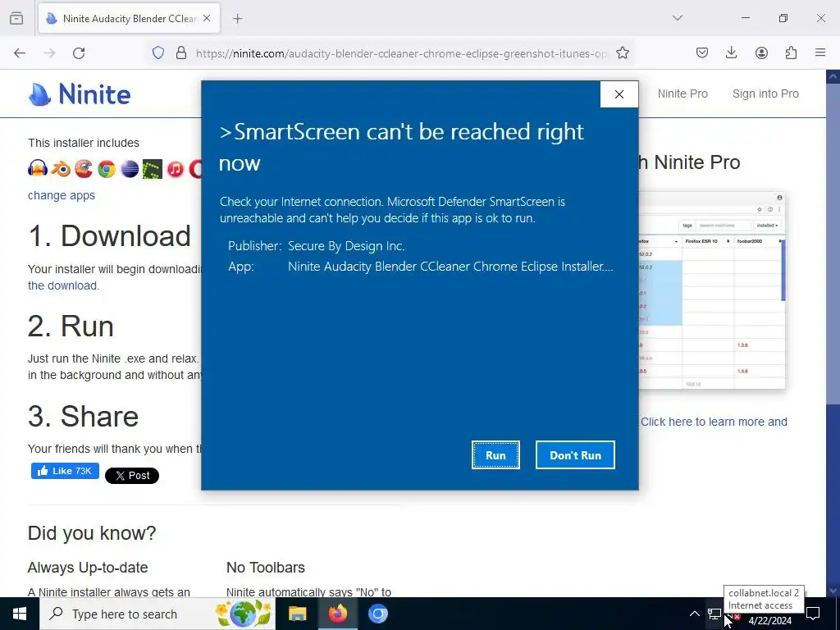The height and width of the screenshot is (630, 840).
Task: Show hidden system tray icons
Action: point(694,614)
